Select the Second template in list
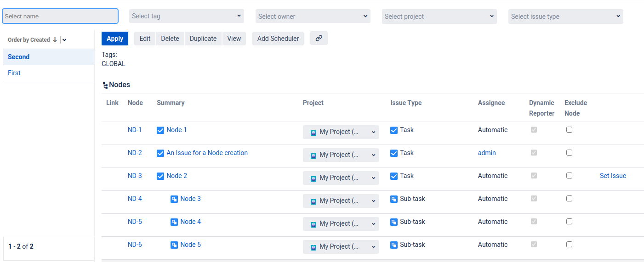The width and height of the screenshot is (644, 262). click(x=19, y=57)
